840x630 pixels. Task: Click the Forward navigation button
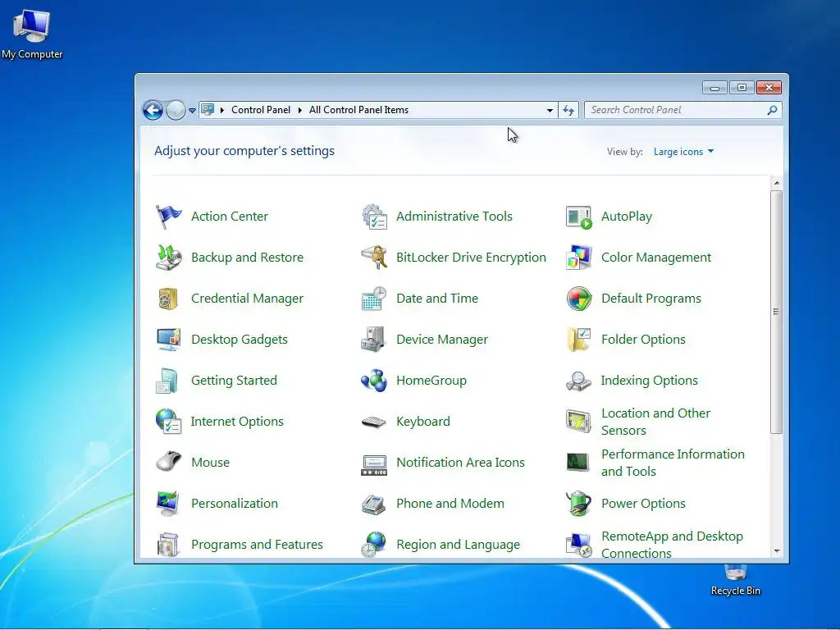click(176, 111)
